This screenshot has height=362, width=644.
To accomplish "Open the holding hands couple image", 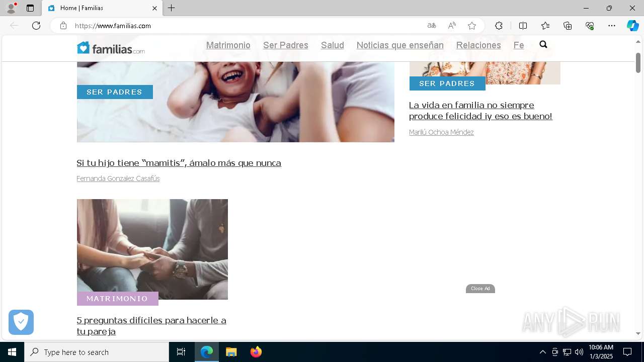I will (152, 249).
